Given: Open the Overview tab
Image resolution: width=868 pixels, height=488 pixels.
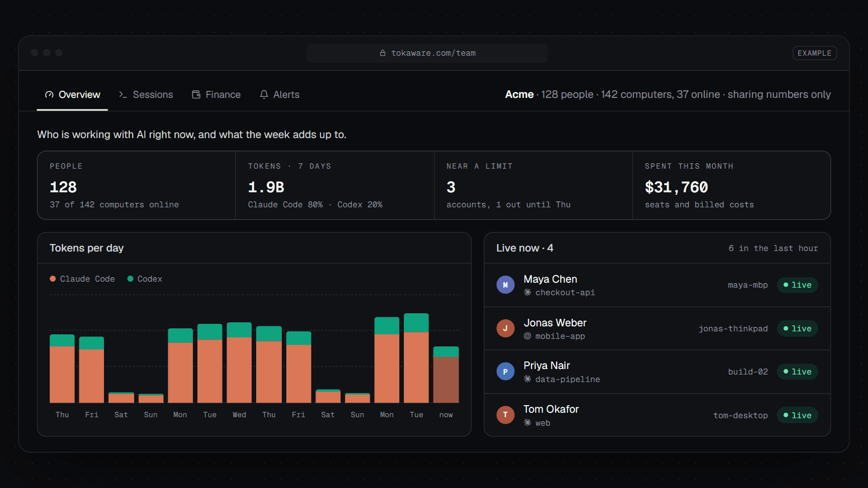Looking at the screenshot, I should pos(72,94).
